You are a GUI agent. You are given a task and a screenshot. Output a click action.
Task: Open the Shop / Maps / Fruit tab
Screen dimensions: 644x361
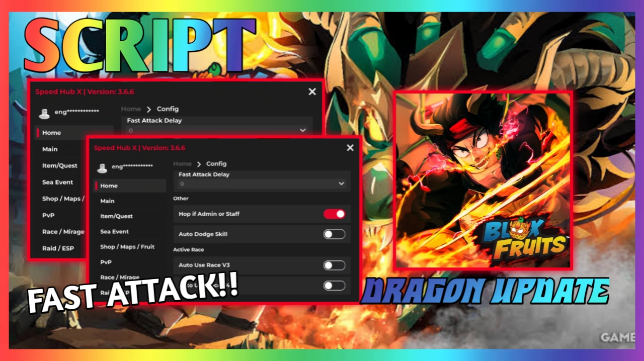[x=127, y=247]
